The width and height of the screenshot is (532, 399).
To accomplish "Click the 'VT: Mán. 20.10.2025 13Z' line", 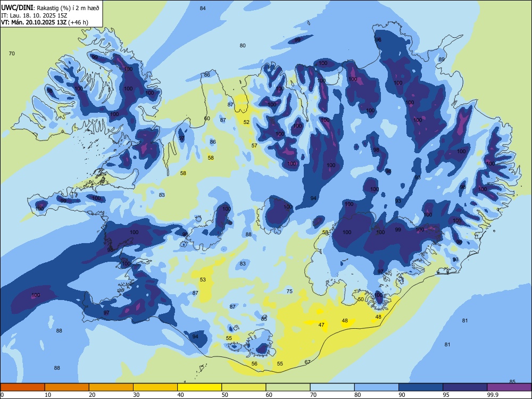I will click(34, 22).
